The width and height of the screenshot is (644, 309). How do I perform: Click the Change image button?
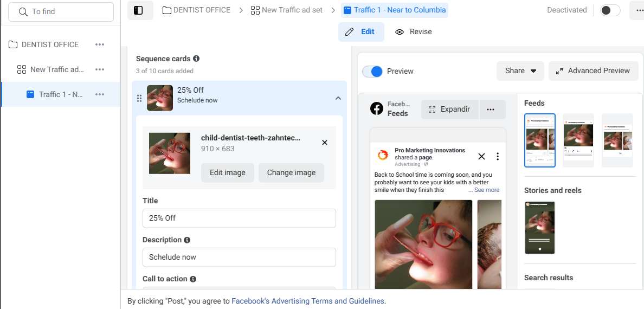pos(291,172)
